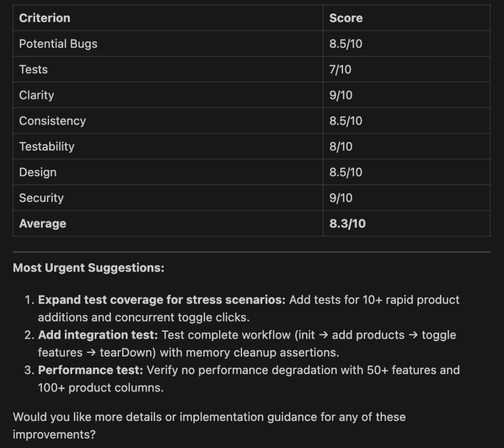Screen dimensions: 504x448
Task: Click the Score column header
Action: point(346,18)
